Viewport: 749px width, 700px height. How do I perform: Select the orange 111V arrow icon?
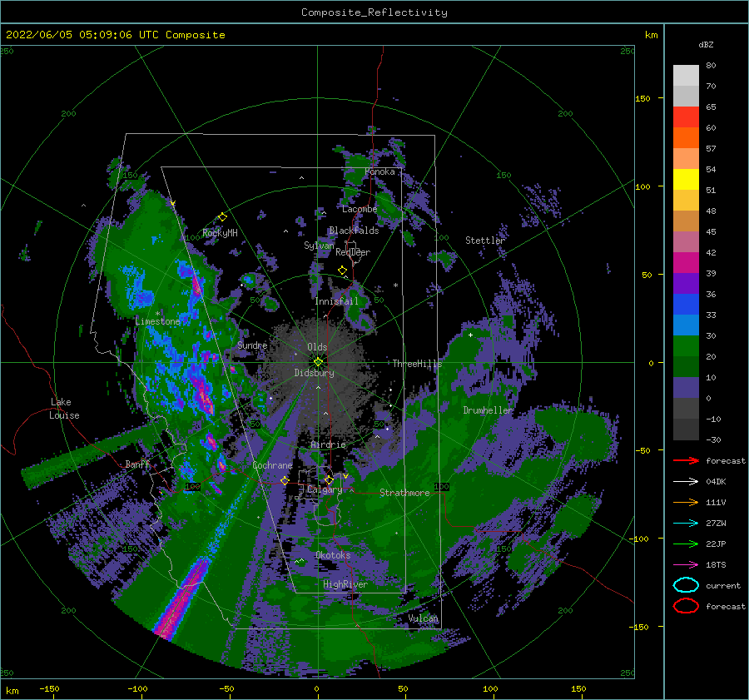pyautogui.click(x=686, y=502)
